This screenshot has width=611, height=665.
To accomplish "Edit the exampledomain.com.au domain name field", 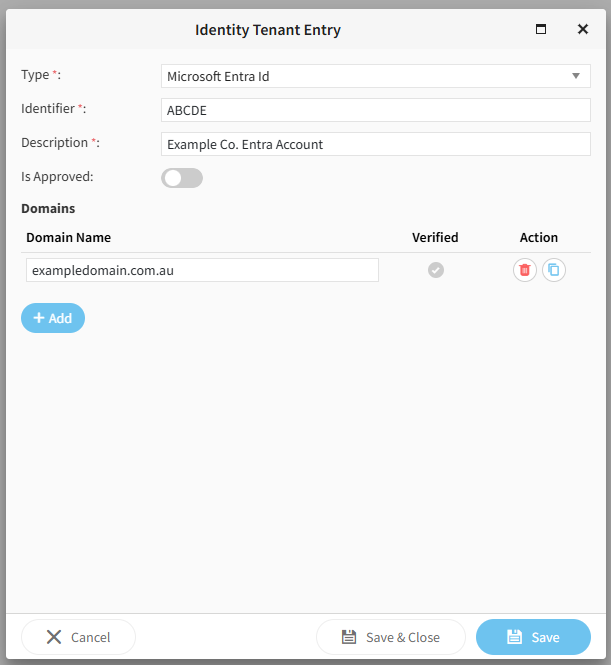I will 202,270.
